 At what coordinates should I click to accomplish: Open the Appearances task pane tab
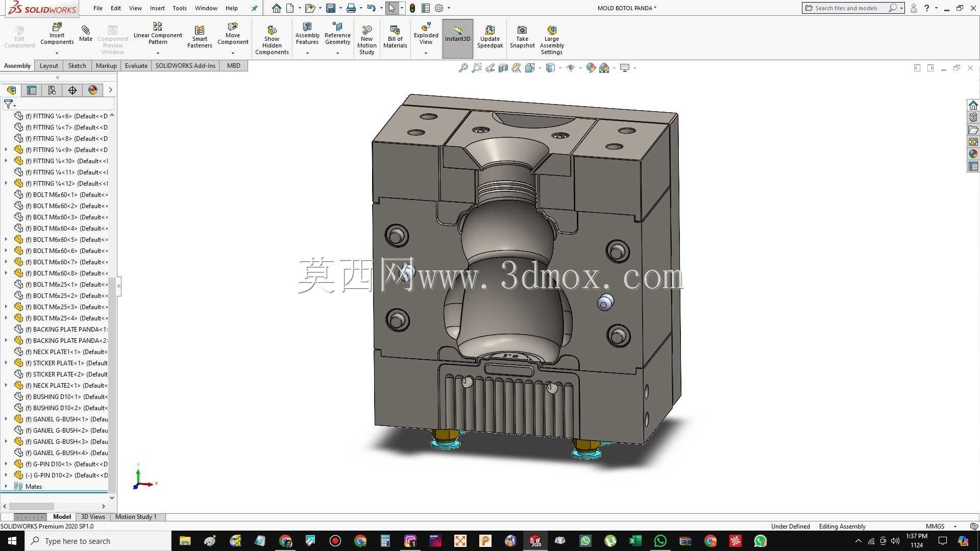(x=973, y=154)
